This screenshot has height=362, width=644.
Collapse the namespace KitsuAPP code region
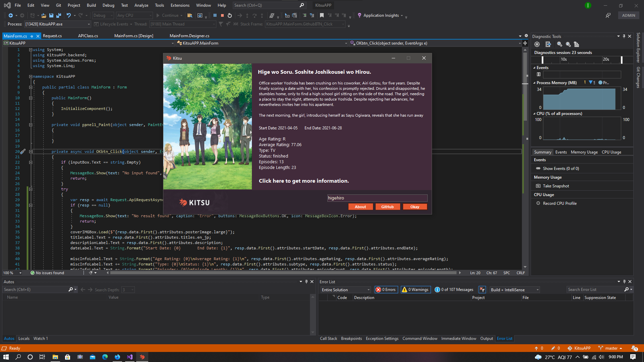click(x=31, y=76)
